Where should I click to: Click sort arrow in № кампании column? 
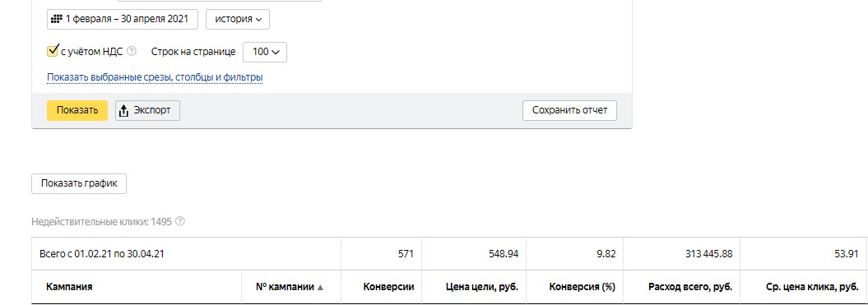pos(320,287)
